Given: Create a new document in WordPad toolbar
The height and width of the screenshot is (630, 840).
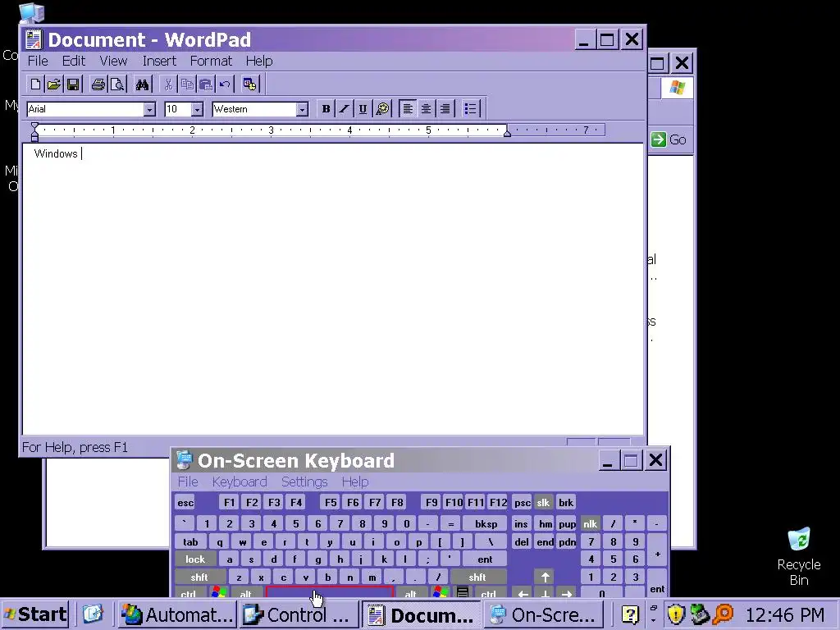Looking at the screenshot, I should pyautogui.click(x=35, y=84).
